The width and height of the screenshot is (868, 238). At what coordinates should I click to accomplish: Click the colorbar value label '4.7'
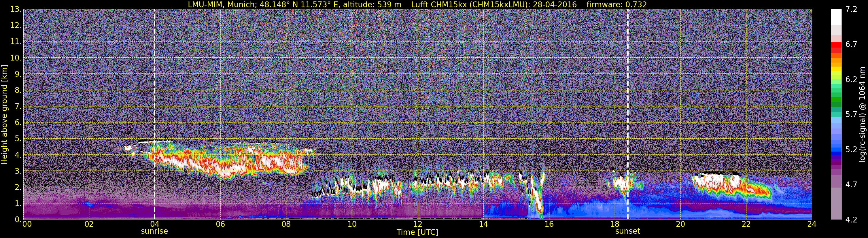tap(851, 184)
